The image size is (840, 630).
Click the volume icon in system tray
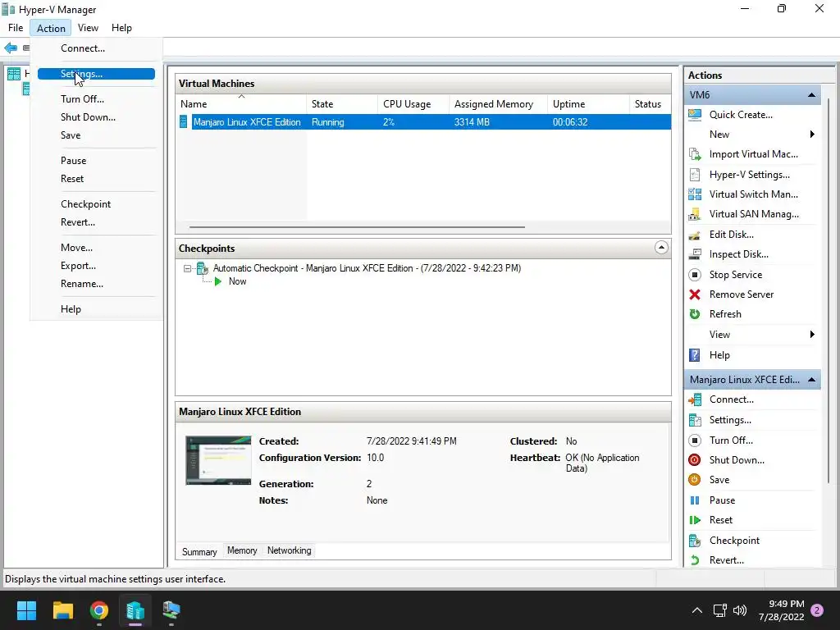pos(740,610)
